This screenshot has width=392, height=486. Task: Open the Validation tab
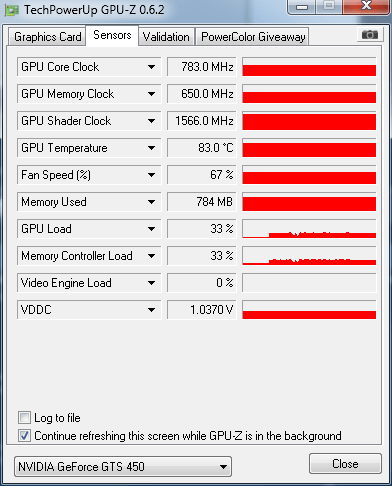166,37
